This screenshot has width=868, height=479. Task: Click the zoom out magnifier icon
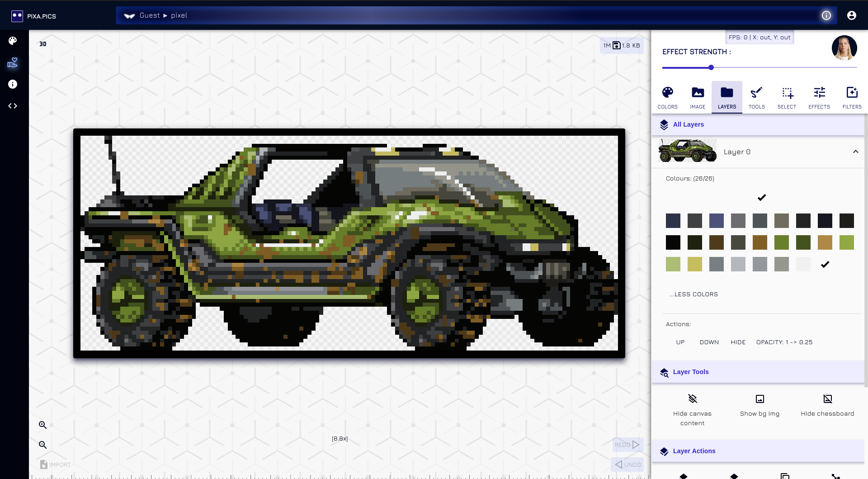point(43,445)
